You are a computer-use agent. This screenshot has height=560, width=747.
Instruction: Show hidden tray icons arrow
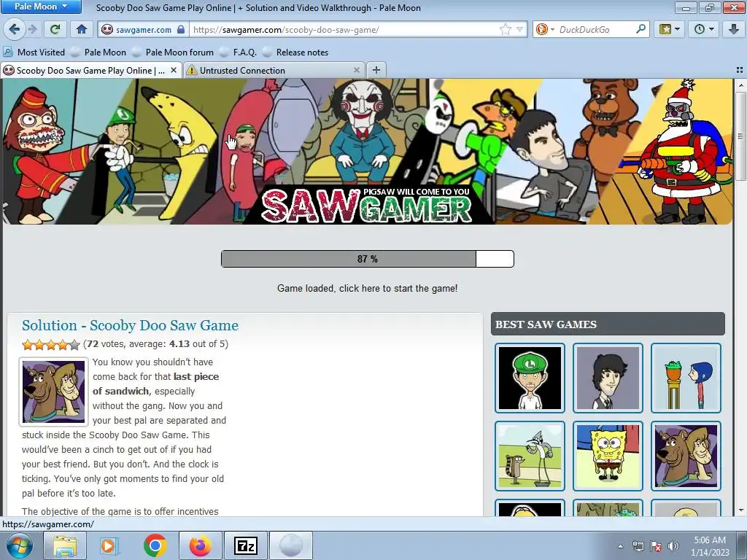tap(620, 546)
